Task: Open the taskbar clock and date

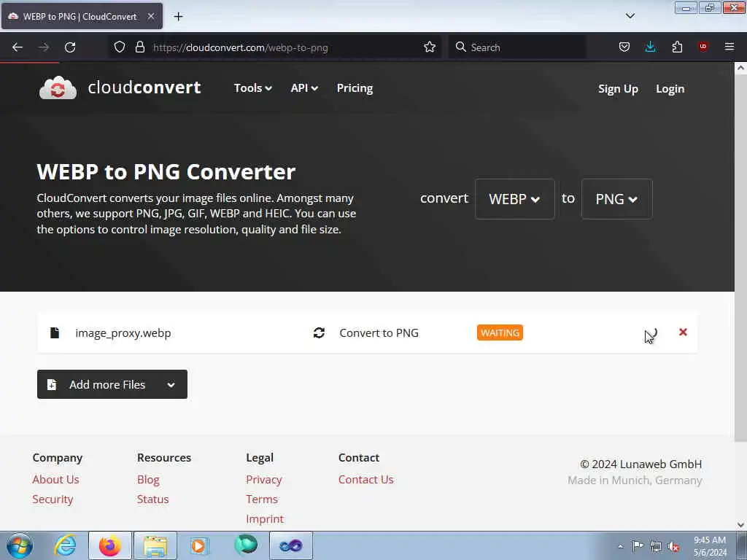Action: coord(709,546)
